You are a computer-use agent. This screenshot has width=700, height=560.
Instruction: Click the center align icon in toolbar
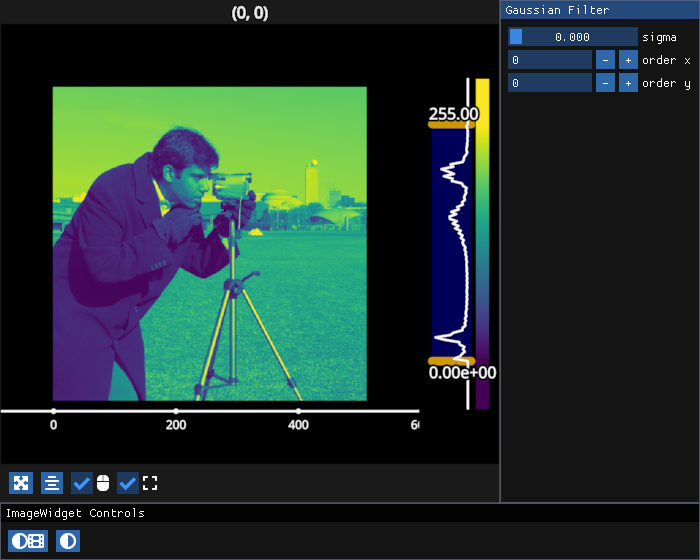[52, 483]
